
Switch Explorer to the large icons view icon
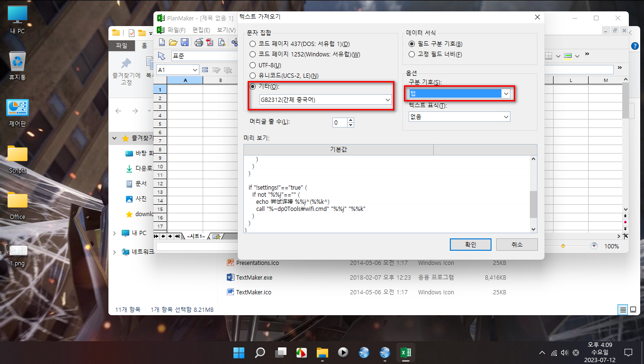633,309
